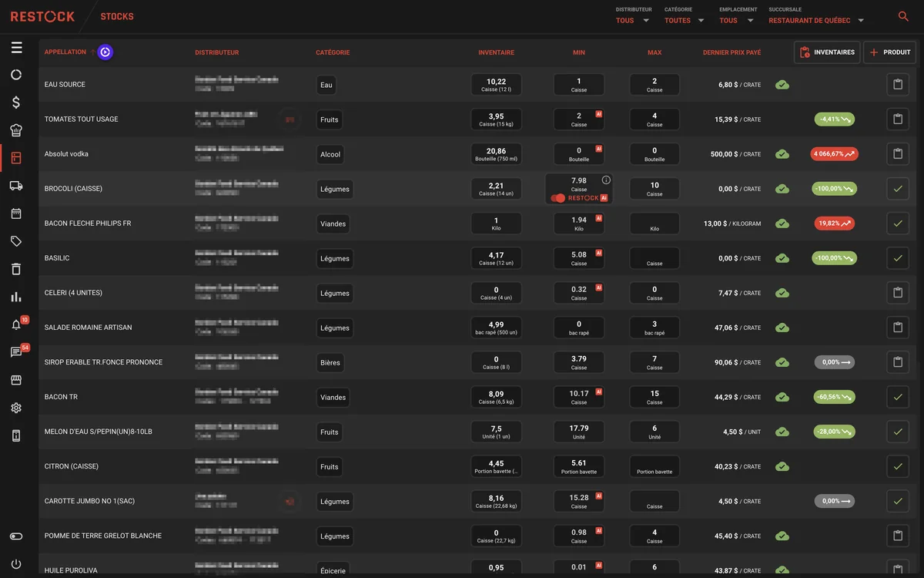Screen dimensions: 924x578
Task: Open the mobile device sidebar icon
Action: [16, 435]
